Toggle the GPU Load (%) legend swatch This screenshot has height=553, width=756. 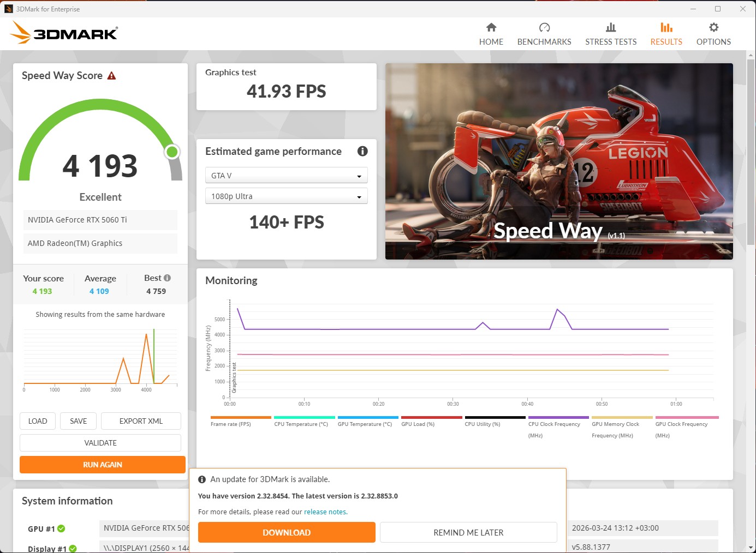(432, 418)
